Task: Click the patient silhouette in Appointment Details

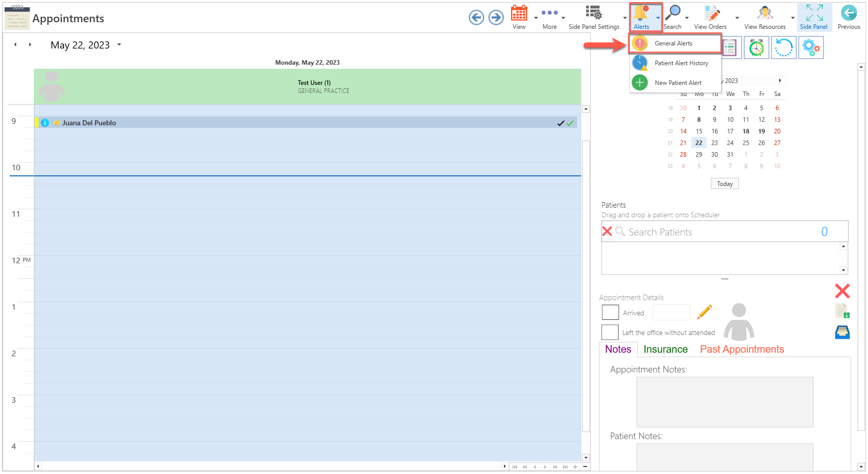Action: 739,322
